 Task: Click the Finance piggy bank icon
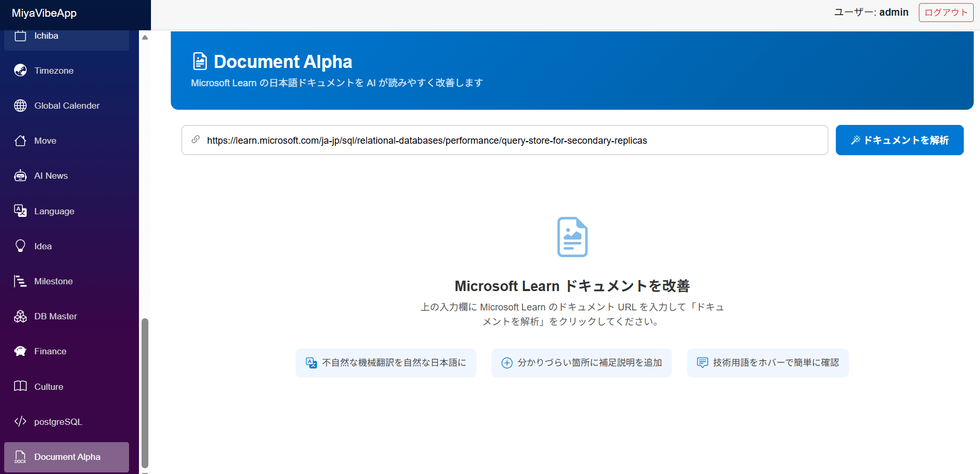coord(20,351)
